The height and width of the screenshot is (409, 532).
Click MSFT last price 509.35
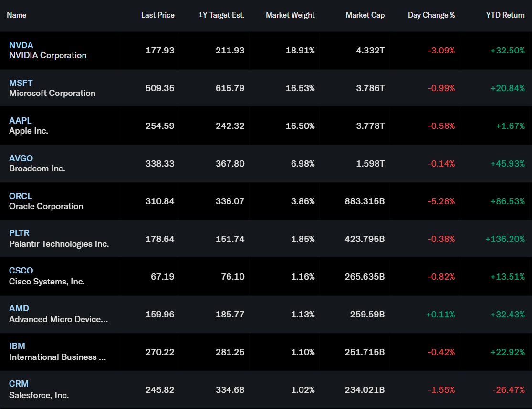pyautogui.click(x=160, y=88)
